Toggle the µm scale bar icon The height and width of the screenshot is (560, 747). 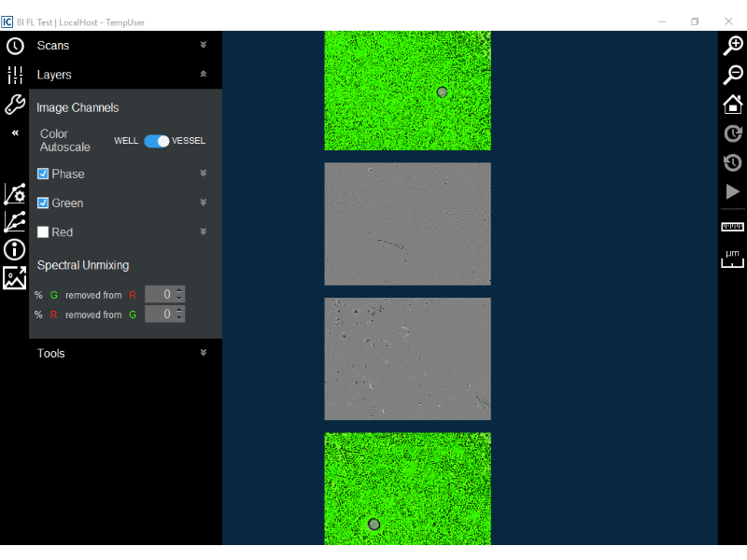click(x=733, y=259)
